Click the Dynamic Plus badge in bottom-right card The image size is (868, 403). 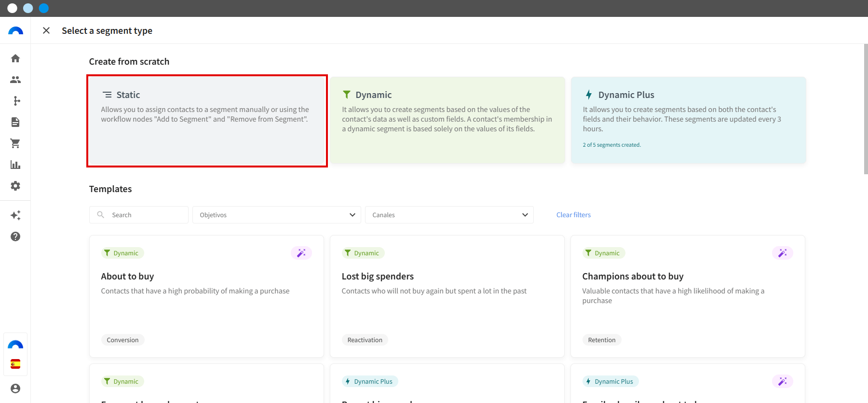coord(610,381)
